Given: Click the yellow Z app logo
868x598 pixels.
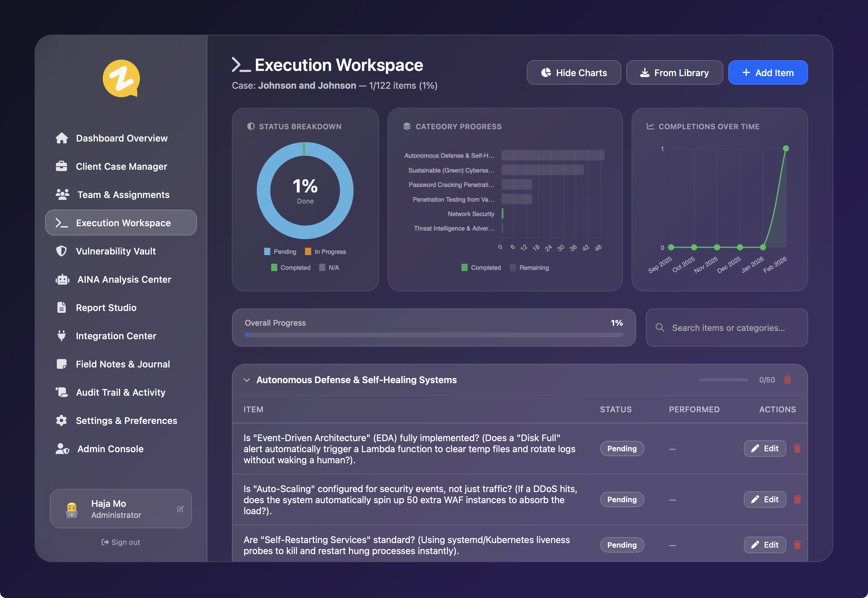Looking at the screenshot, I should click(121, 78).
